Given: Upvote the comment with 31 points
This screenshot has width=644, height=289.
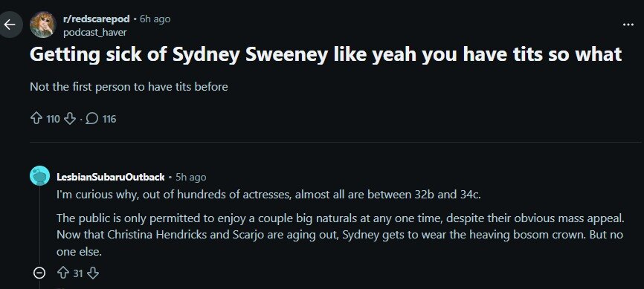Looking at the screenshot, I should pyautogui.click(x=63, y=273).
